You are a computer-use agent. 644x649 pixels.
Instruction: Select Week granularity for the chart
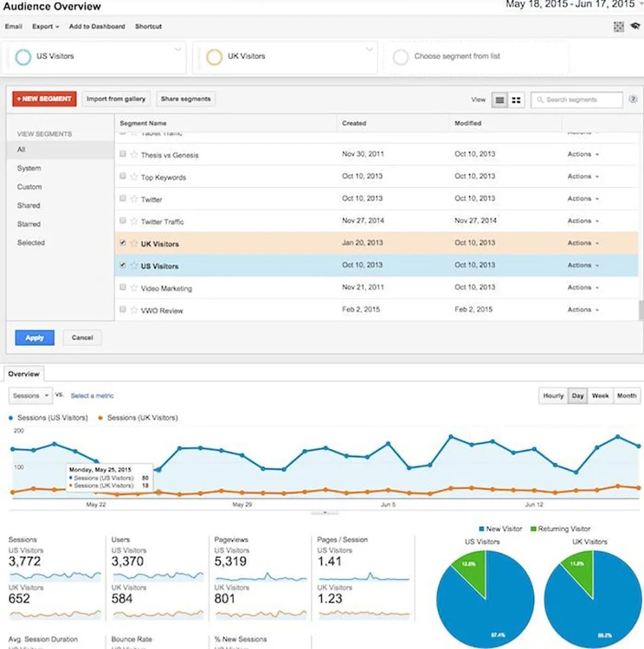(601, 395)
